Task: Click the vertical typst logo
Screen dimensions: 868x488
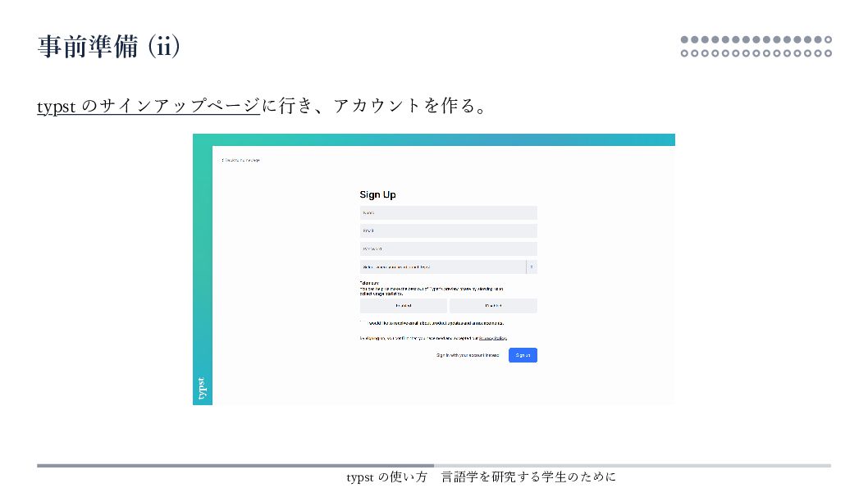Action: point(202,389)
